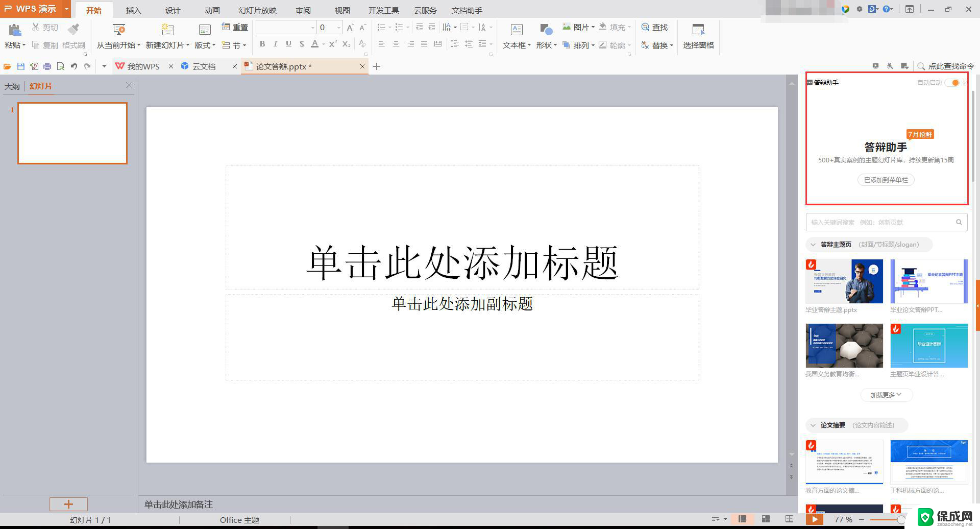The image size is (980, 529).
Task: Click Load More (加载更多) button
Action: point(886,395)
